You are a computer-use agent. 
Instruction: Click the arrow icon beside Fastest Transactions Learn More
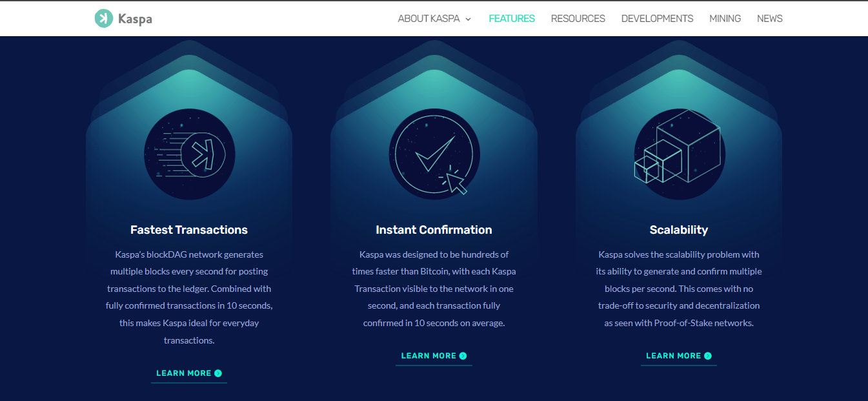[218, 373]
